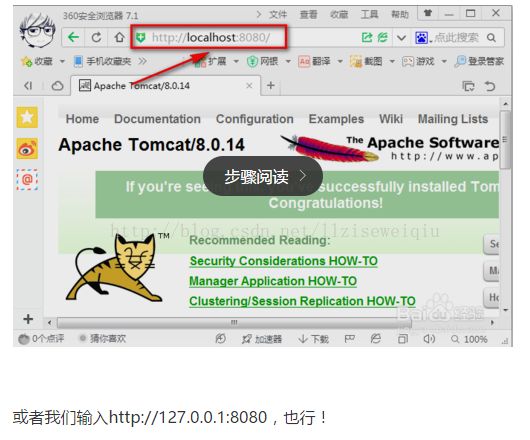The height and width of the screenshot is (440, 530).
Task: Open the Examples nav link
Action: (x=336, y=119)
